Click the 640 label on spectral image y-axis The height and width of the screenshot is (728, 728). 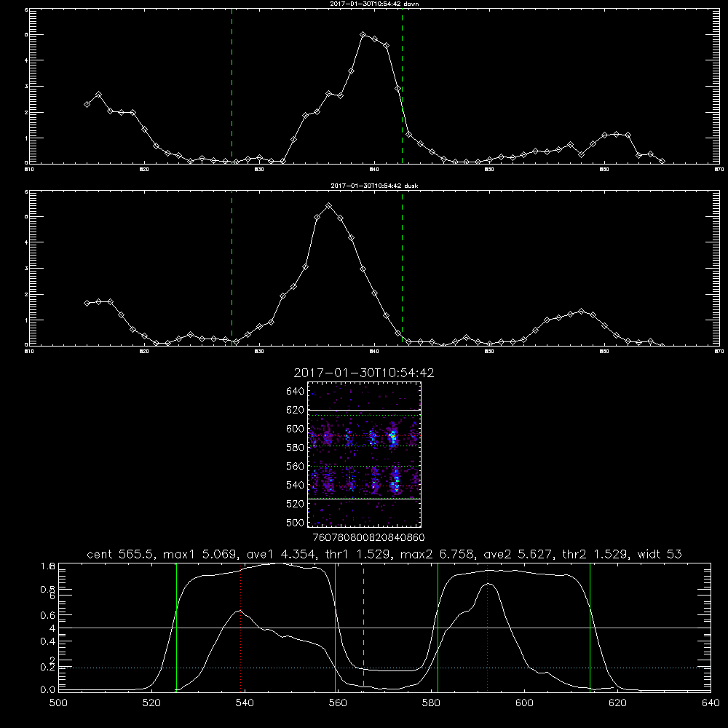296,392
